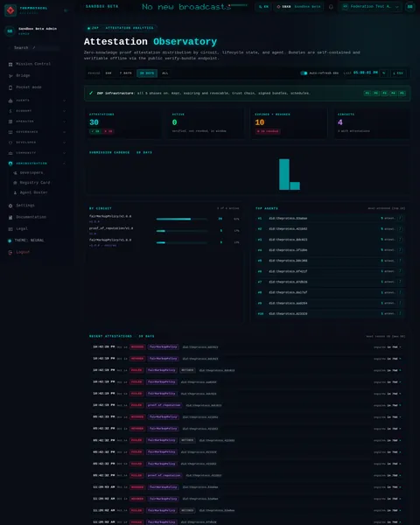Open the Documentation book icon

click(10, 217)
